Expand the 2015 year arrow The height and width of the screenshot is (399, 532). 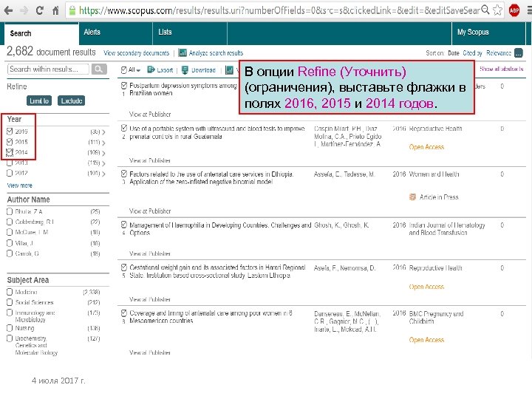click(x=103, y=143)
